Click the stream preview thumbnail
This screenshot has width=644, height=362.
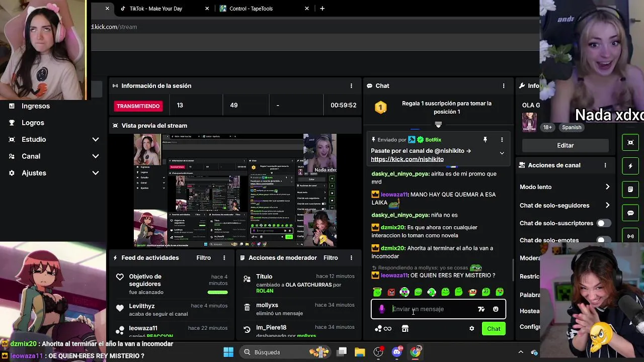pos(235,191)
